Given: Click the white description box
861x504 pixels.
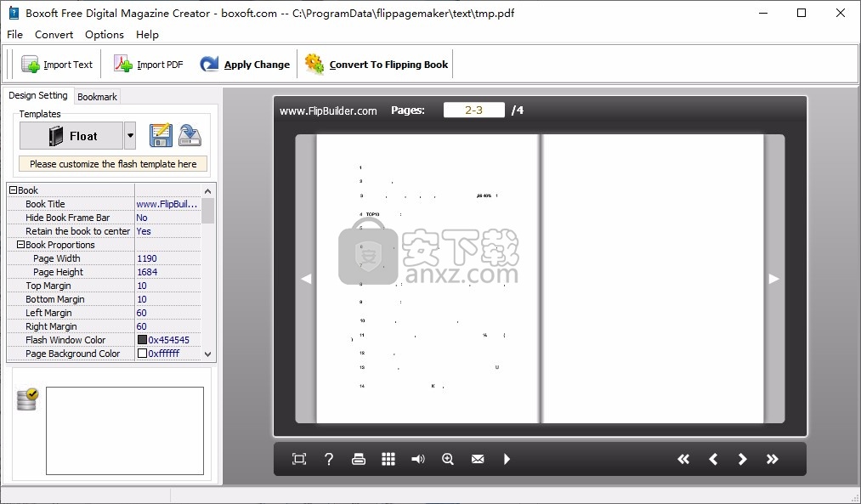Looking at the screenshot, I should [125, 431].
